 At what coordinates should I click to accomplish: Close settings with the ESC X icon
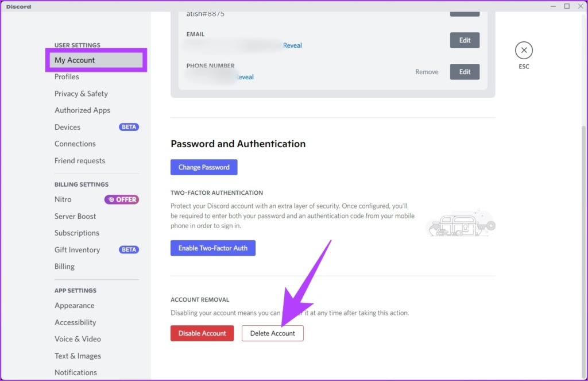click(x=524, y=51)
